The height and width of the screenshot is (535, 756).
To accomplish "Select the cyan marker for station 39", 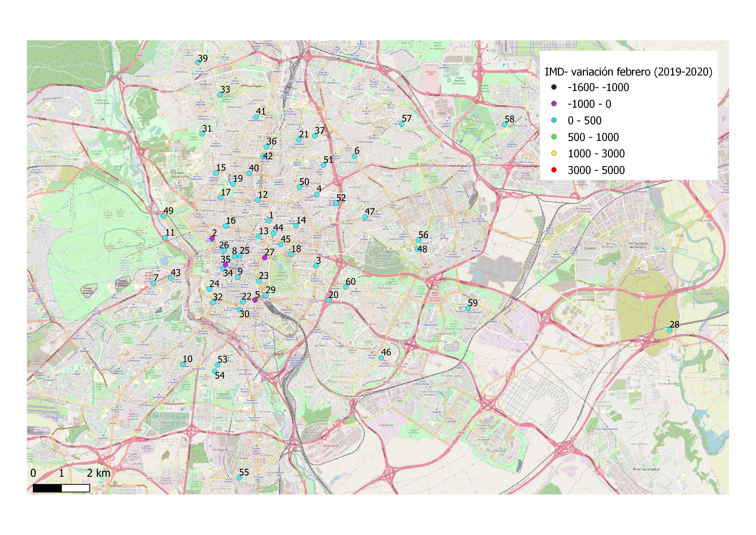I will tap(198, 62).
